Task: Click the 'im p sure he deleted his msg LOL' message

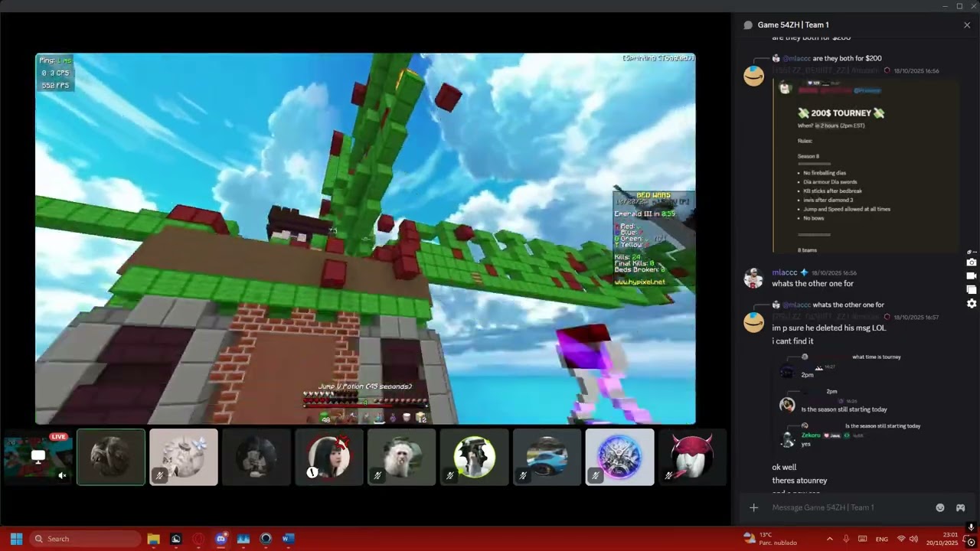Action: tap(829, 328)
